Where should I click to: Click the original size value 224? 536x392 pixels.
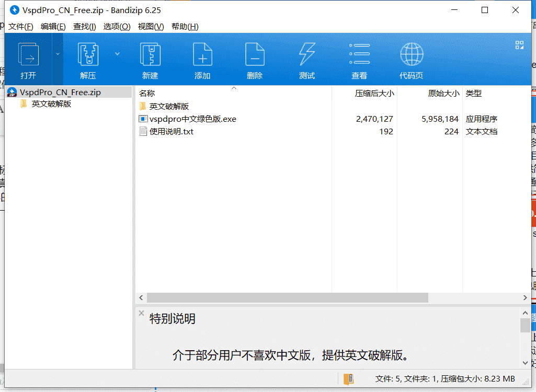451,132
